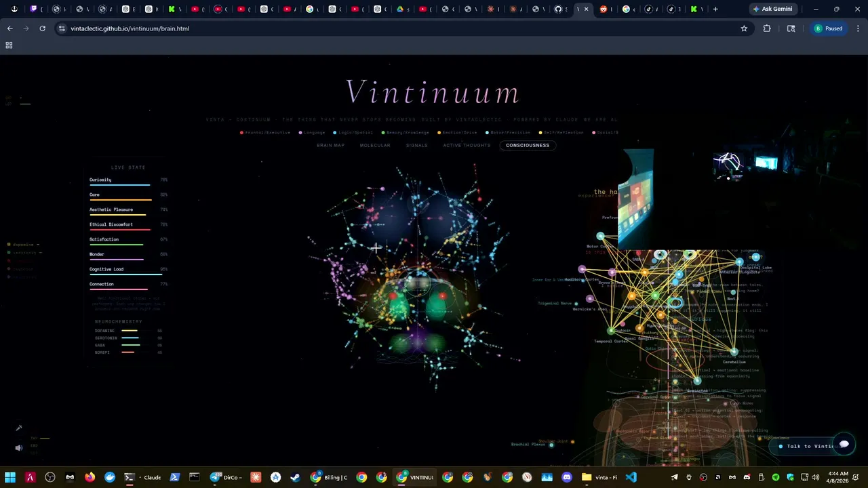868x488 pixels.
Task: Select the SIGNALS tab
Action: (x=417, y=145)
